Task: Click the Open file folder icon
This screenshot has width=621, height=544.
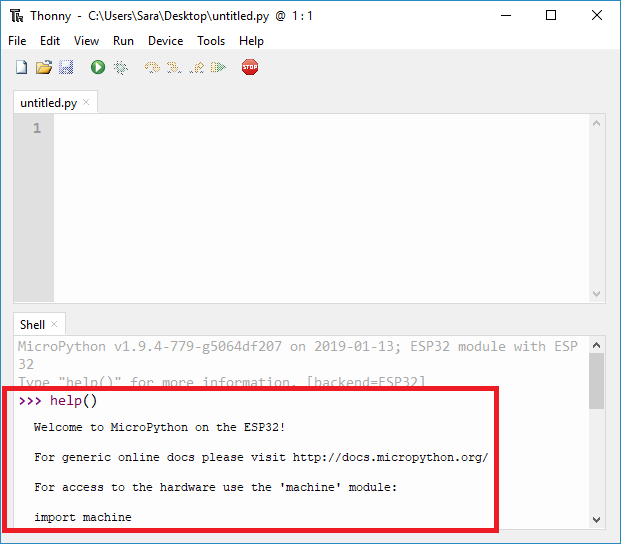Action: [43, 67]
